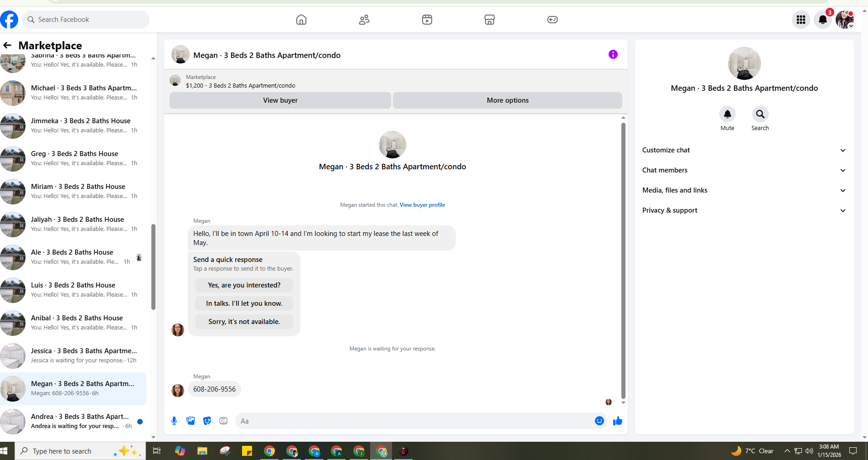
Task: Click the More options button
Action: [x=508, y=100]
